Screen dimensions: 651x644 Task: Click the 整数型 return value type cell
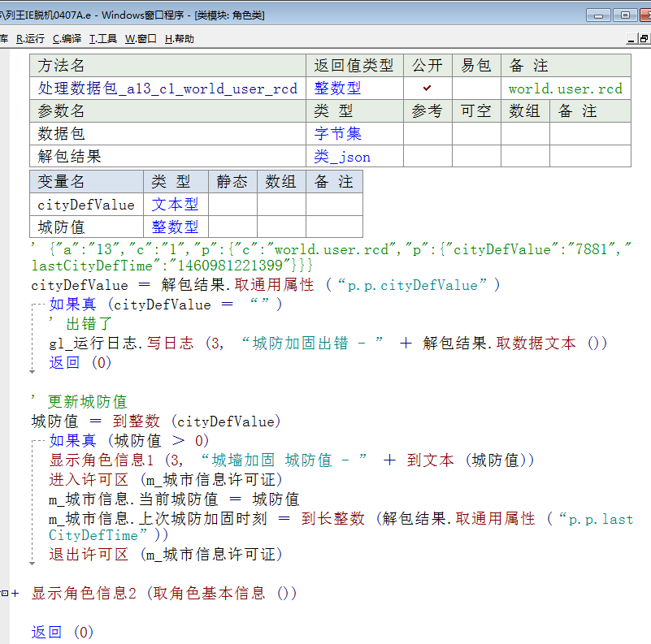click(x=337, y=89)
